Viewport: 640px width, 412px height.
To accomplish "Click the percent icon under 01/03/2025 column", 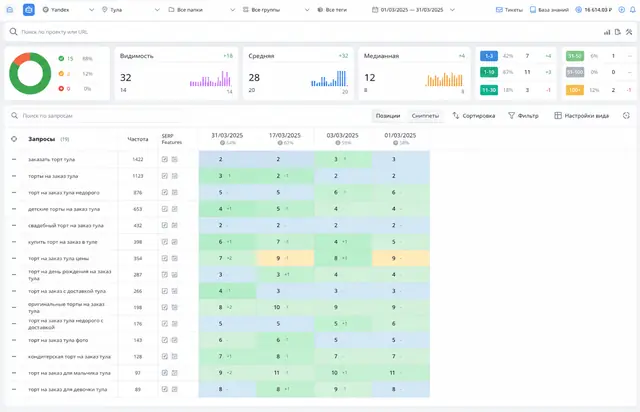I will pyautogui.click(x=396, y=143).
